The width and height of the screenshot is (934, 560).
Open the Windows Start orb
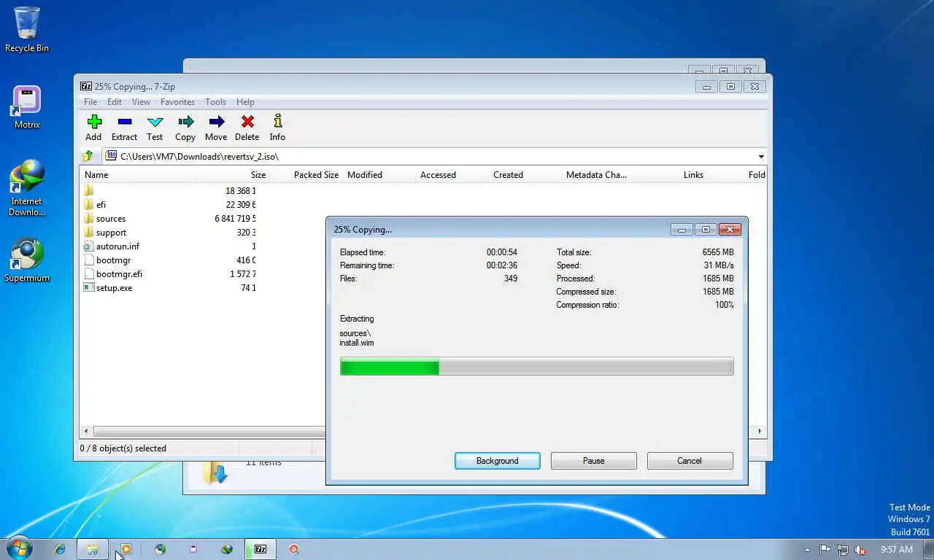tap(20, 548)
